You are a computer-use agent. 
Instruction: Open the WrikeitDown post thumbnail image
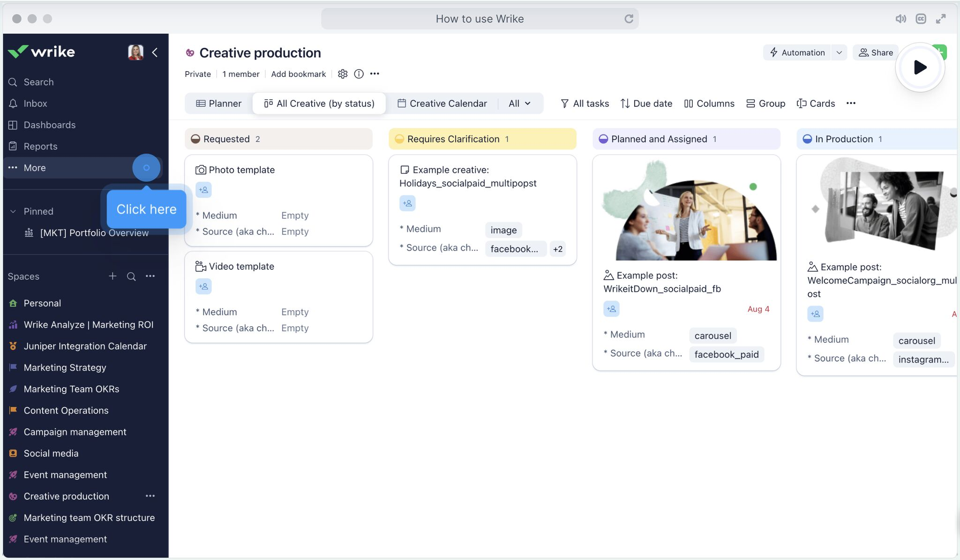click(x=686, y=211)
